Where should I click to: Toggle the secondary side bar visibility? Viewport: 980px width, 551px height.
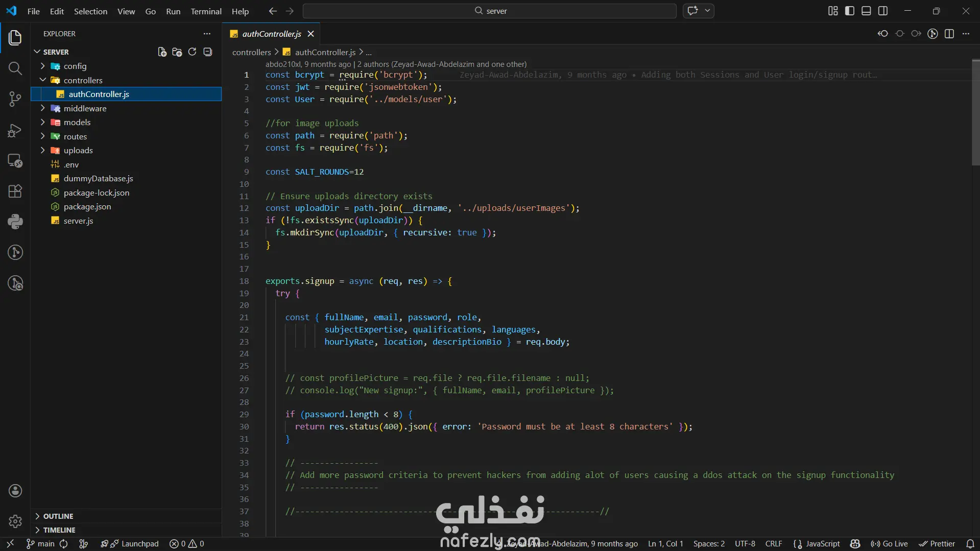click(x=883, y=11)
